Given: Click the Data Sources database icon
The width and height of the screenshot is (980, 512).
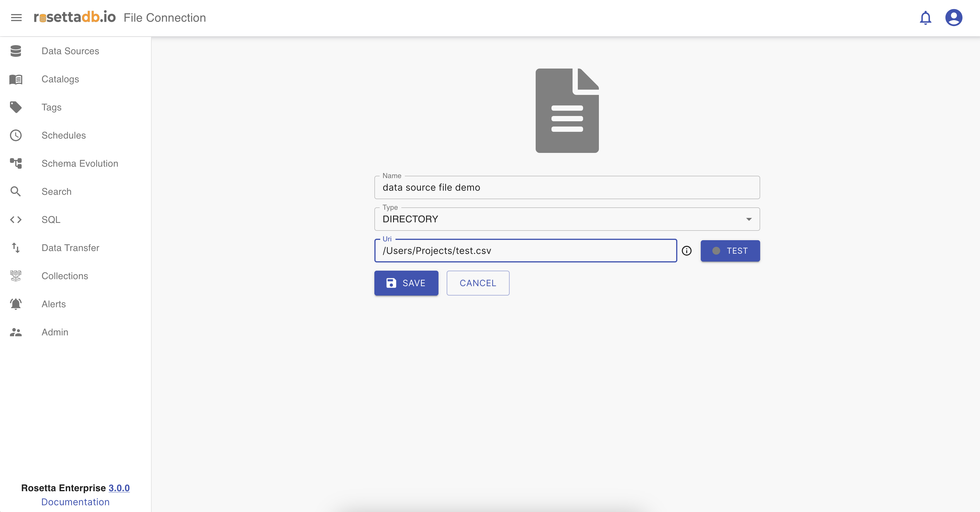Looking at the screenshot, I should tap(16, 51).
